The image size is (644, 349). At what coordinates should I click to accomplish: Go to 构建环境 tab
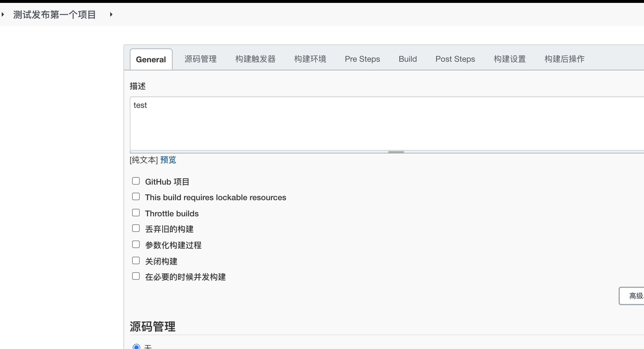pyautogui.click(x=310, y=59)
